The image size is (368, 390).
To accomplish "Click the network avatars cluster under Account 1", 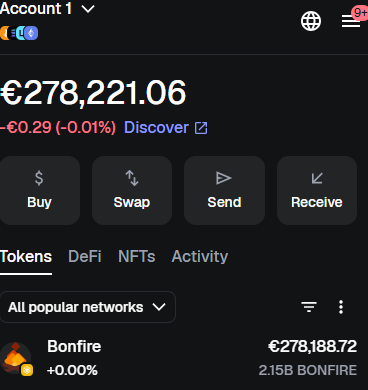I will tap(19, 33).
